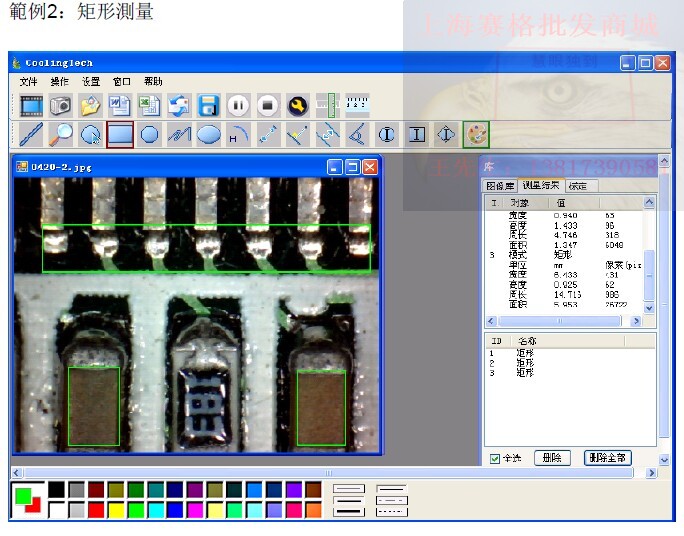This screenshot has height=536, width=684.
Task: Select the zigzag polyline tool
Action: 179,134
